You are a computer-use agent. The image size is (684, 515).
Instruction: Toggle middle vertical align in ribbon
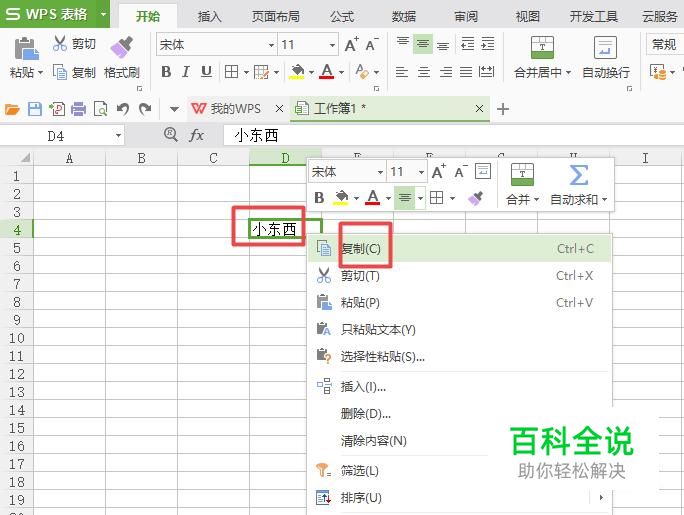click(423, 44)
